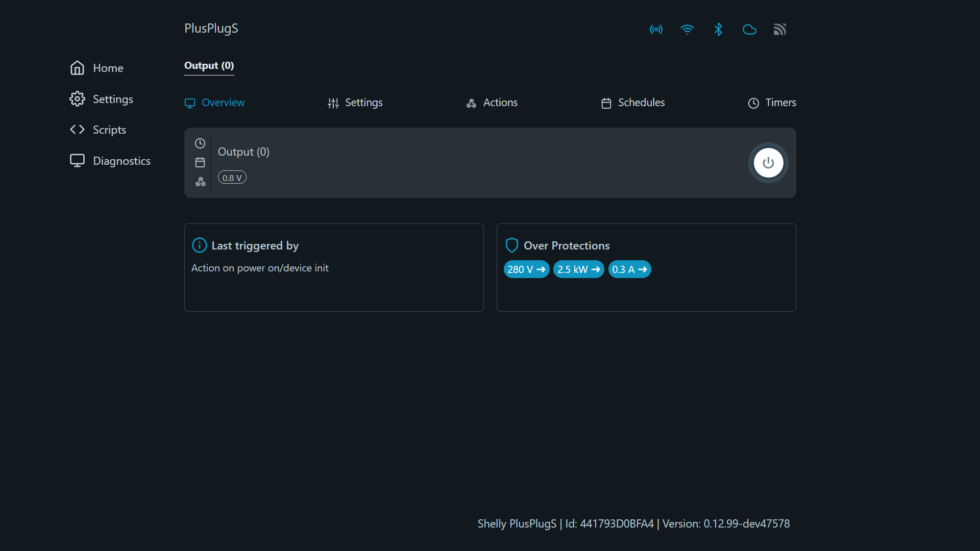Viewport: 980px width, 551px height.
Task: Click the access point status icon
Action: (656, 30)
